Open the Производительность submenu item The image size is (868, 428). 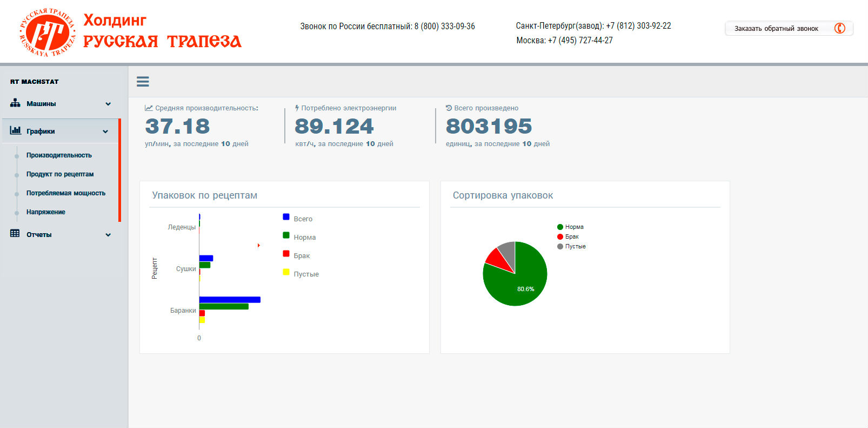[x=59, y=155]
